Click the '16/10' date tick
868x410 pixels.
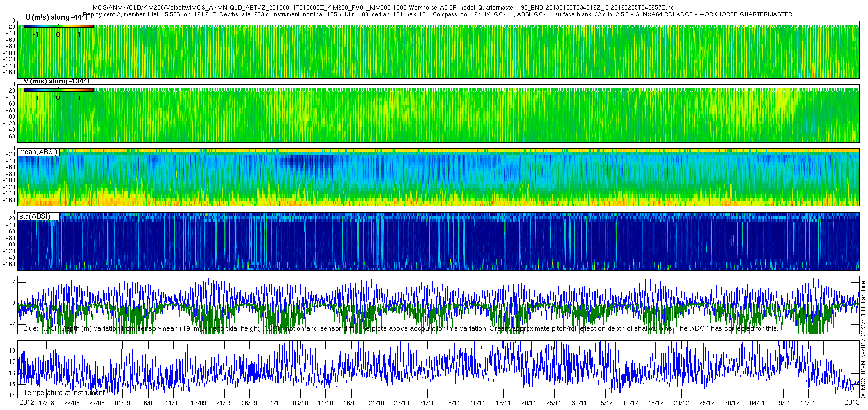[351, 403]
